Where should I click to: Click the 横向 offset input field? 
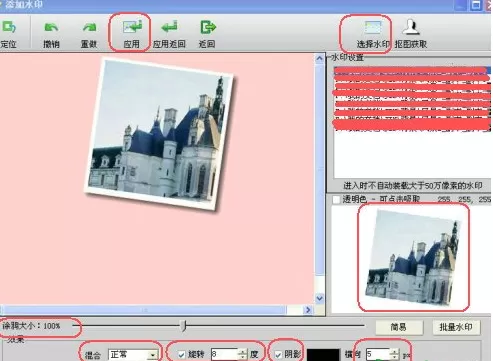click(x=378, y=354)
